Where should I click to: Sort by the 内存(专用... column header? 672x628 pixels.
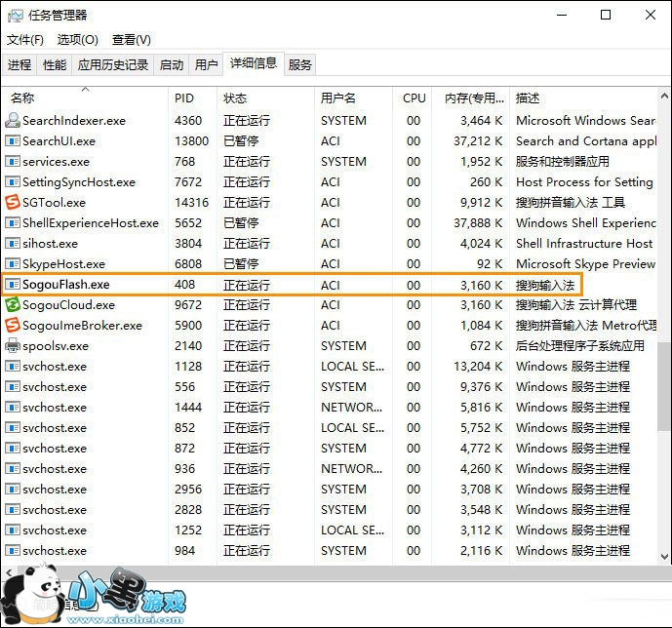point(470,98)
